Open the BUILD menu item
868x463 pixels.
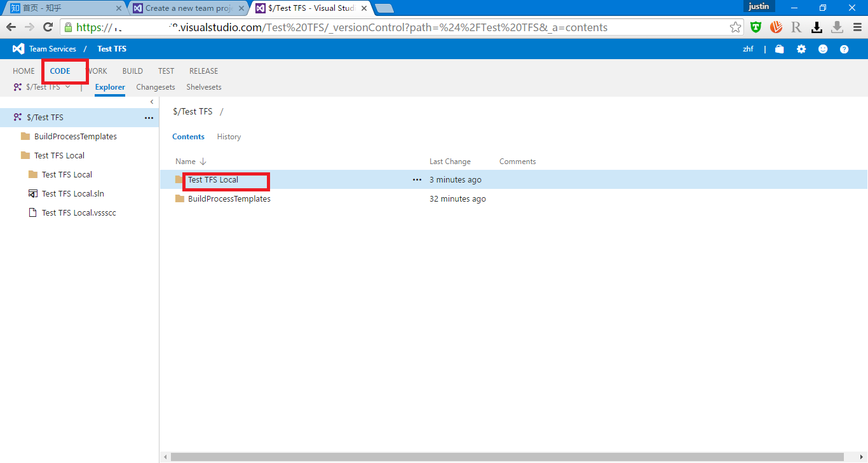coord(132,71)
